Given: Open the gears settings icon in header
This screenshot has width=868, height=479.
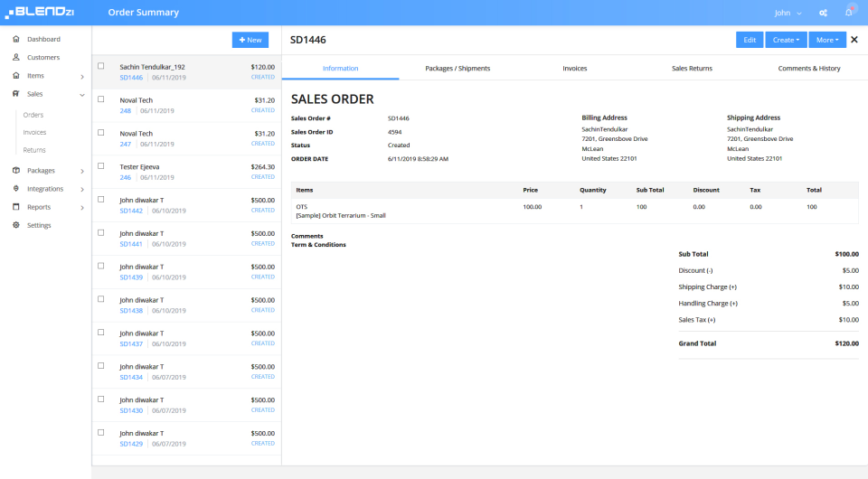Looking at the screenshot, I should point(823,13).
